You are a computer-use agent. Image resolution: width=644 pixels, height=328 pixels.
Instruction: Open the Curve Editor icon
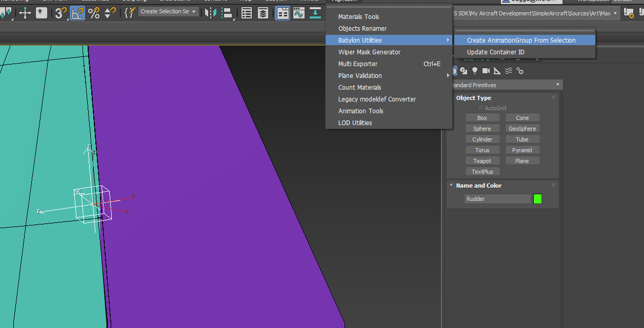tap(299, 13)
